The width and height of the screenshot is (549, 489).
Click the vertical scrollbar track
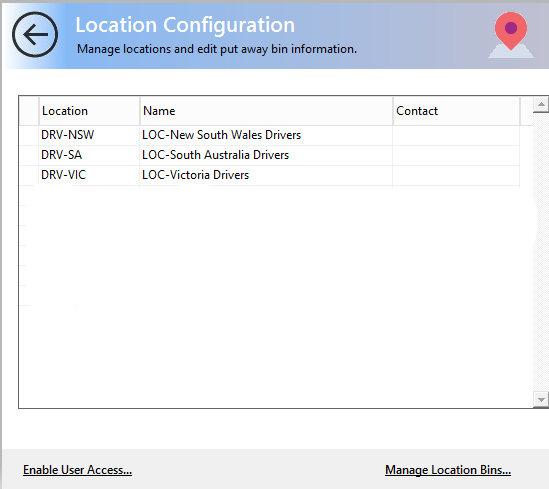pyautogui.click(x=541, y=252)
